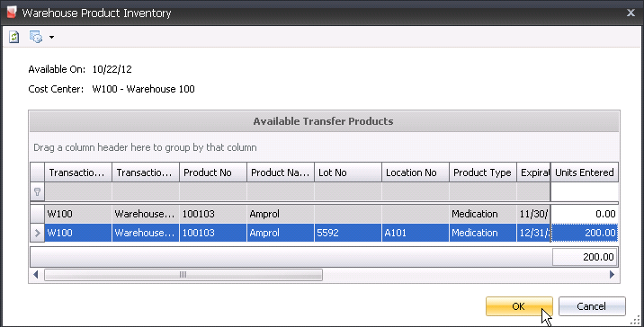The width and height of the screenshot is (644, 327).
Task: Click the Product No filter cell
Action: point(213,191)
